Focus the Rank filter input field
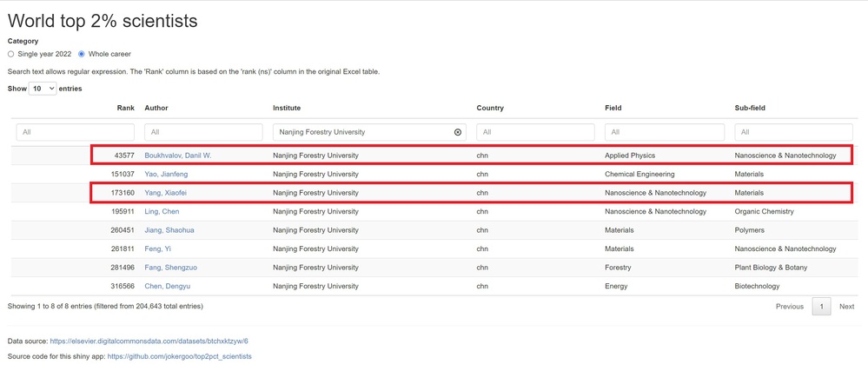Screen dimensions: 868x371 (x=75, y=132)
